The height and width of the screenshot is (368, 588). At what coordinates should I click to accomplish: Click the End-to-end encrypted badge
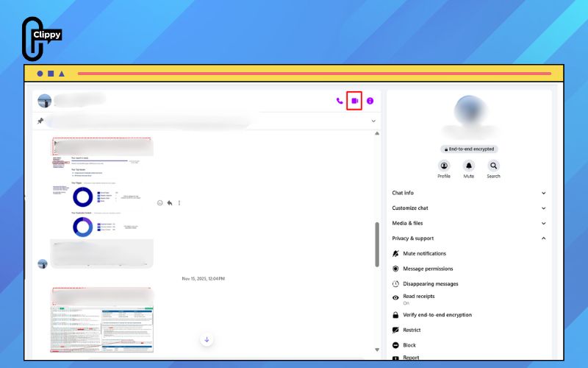pos(469,149)
